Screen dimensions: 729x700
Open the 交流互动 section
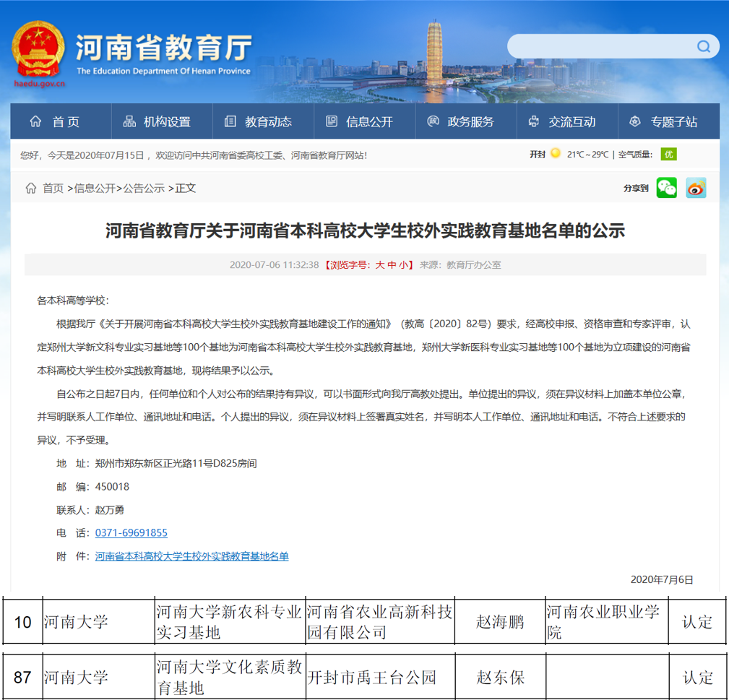[x=561, y=121]
